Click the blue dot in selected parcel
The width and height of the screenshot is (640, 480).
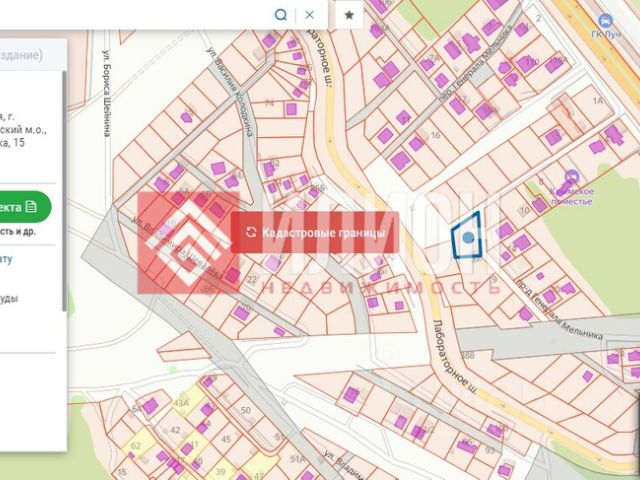pos(468,237)
